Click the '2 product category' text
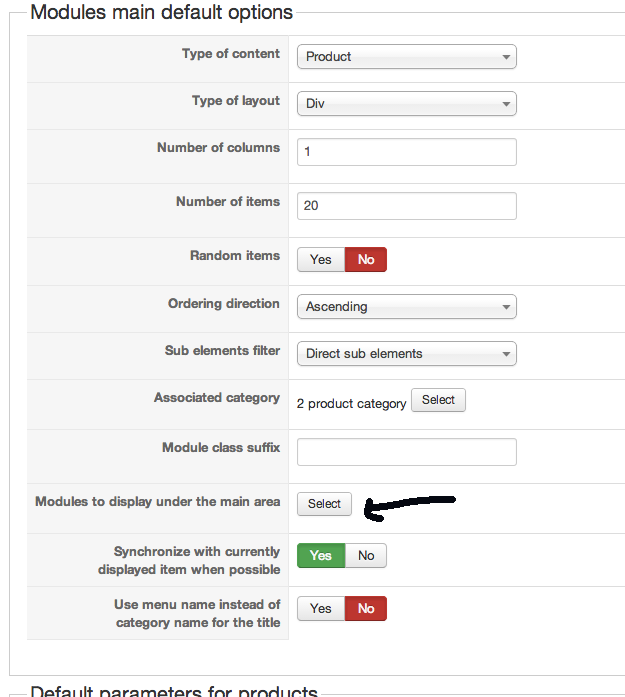Screen dimensions: 625x697 (351, 404)
